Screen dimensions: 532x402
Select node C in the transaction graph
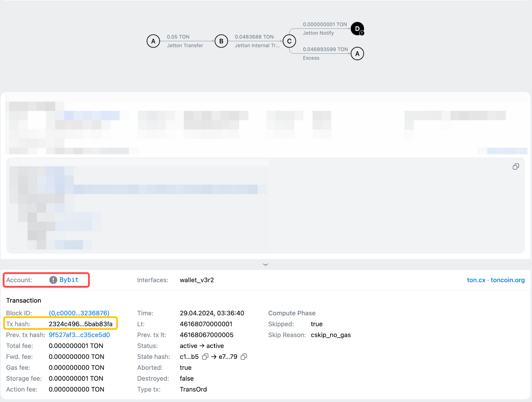pos(289,41)
